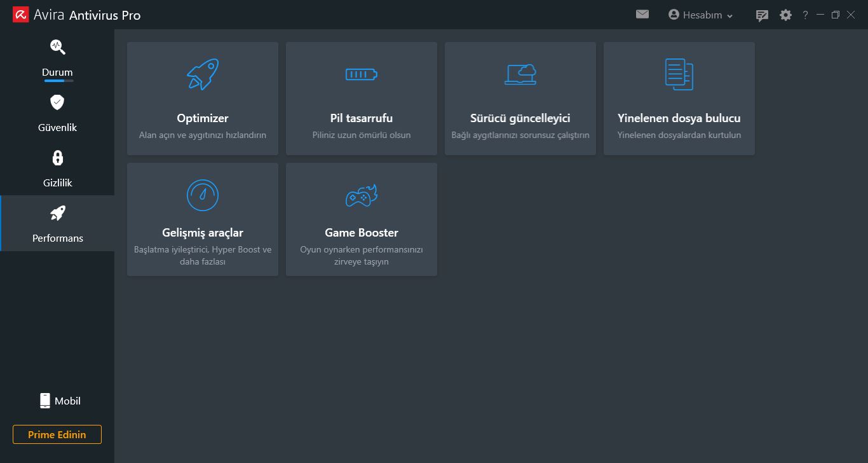Click 'Alan açın ve aygıtınızı hızlandırın' text
Image resolution: width=868 pixels, height=463 pixels.
pyautogui.click(x=203, y=135)
